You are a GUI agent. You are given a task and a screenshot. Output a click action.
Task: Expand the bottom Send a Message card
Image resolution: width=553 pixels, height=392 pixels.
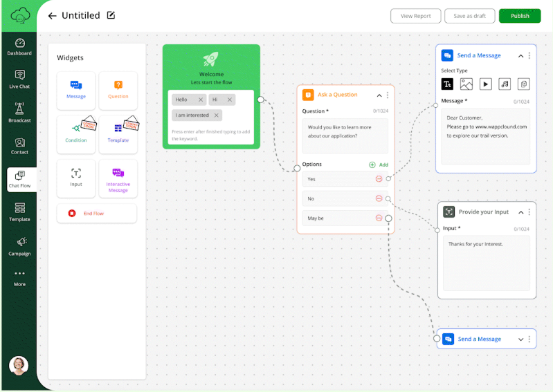521,339
